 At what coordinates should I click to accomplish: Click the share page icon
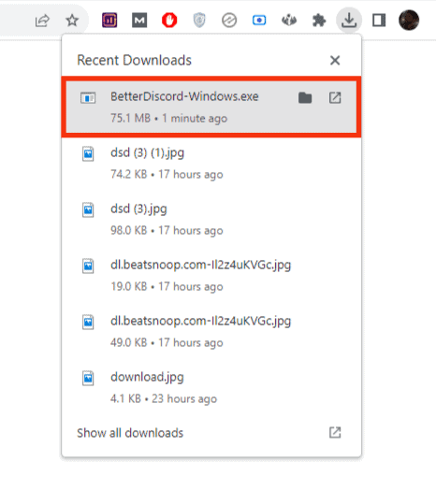coord(42,21)
